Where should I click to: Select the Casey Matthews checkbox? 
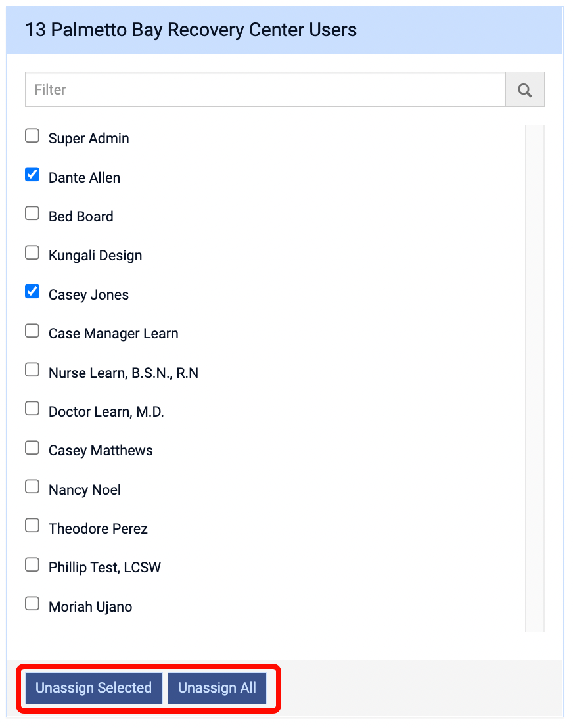click(x=32, y=448)
